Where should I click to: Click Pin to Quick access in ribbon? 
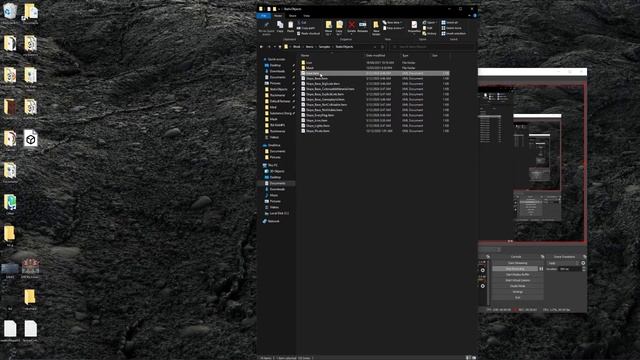pyautogui.click(x=267, y=27)
